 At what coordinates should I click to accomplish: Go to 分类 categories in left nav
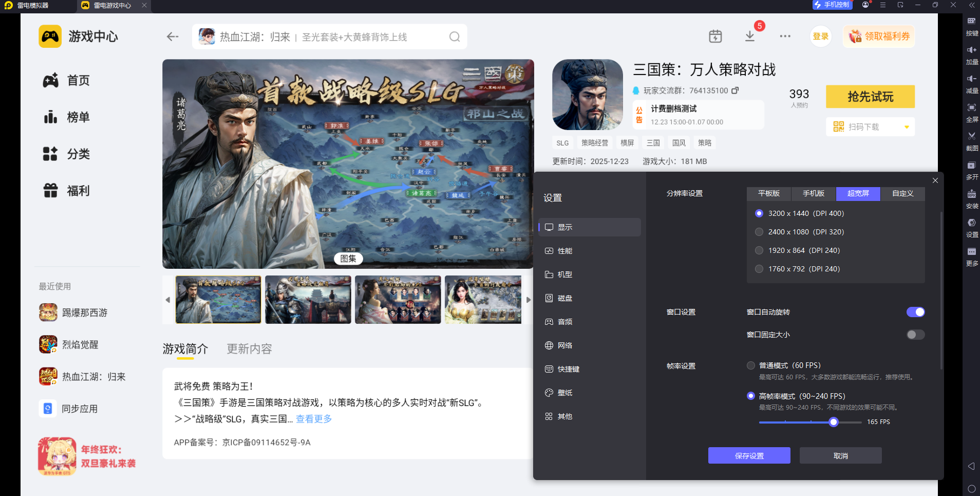coord(67,154)
